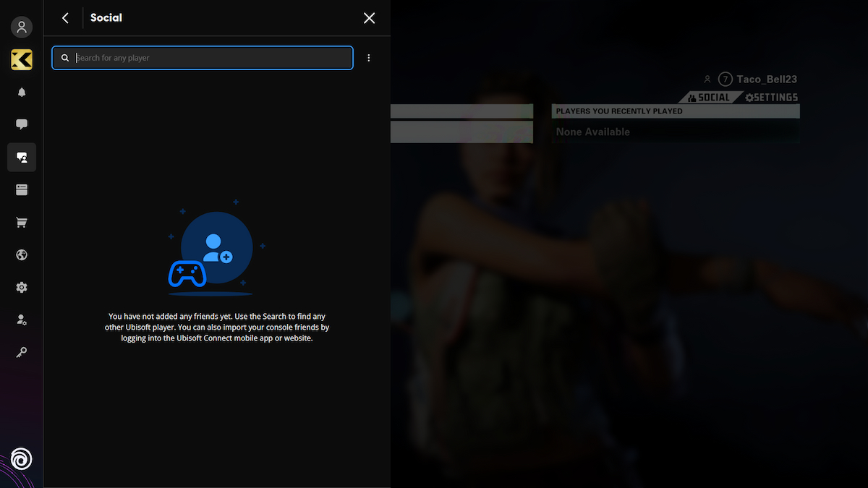Open notifications bell in the sidebar
The width and height of the screenshot is (868, 488).
point(22,93)
